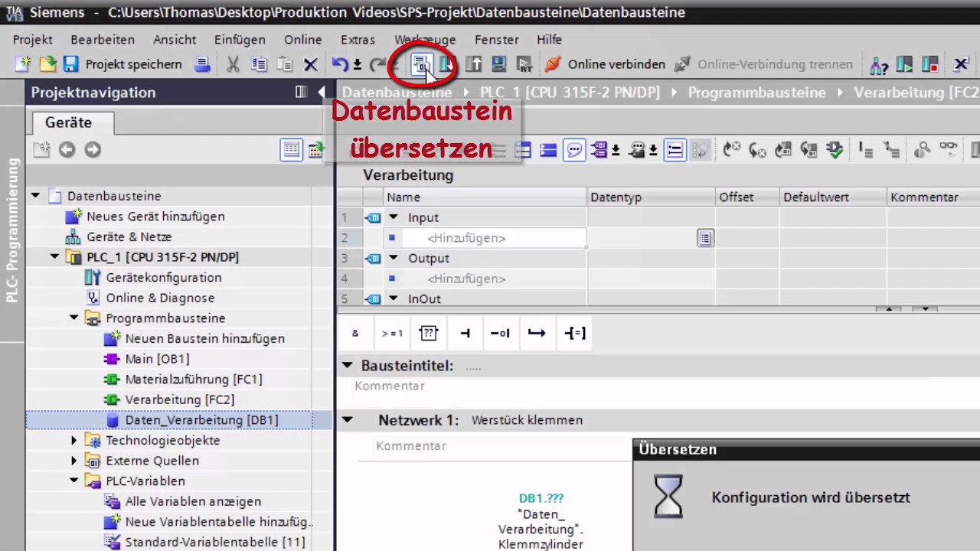Click the Projektnavigation column layout icon
Screen dimensions: 980x551
tap(302, 92)
